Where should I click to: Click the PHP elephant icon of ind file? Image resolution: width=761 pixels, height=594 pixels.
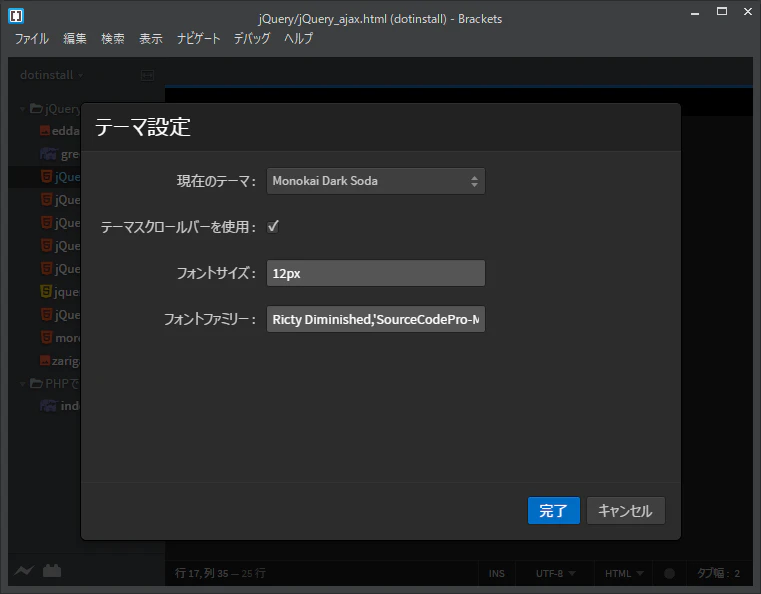[48, 405]
